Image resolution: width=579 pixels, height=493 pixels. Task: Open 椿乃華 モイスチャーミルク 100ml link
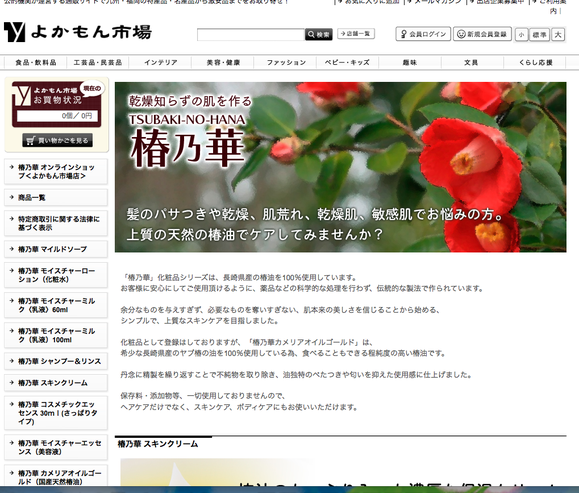(56, 335)
